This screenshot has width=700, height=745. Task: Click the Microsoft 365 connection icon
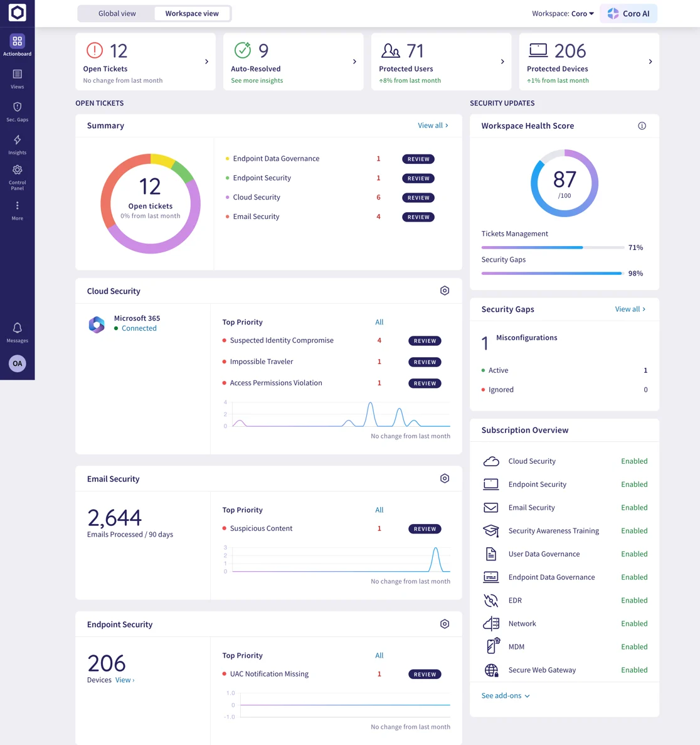(96, 324)
